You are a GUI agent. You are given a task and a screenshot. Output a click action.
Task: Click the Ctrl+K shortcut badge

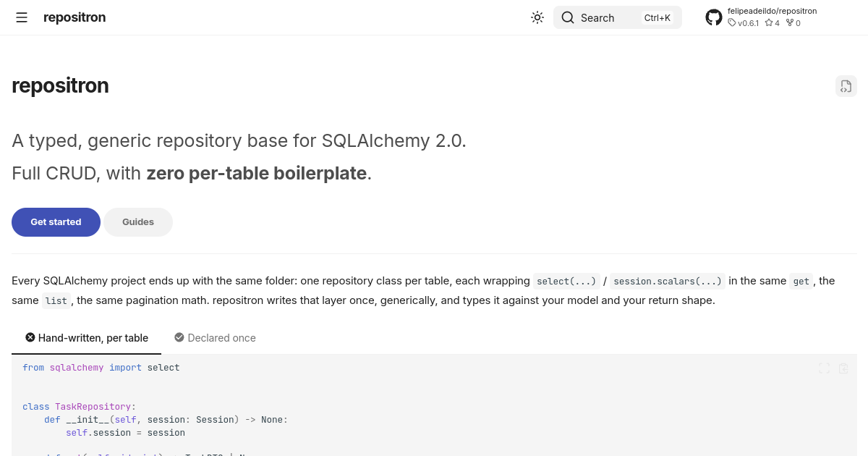click(658, 17)
